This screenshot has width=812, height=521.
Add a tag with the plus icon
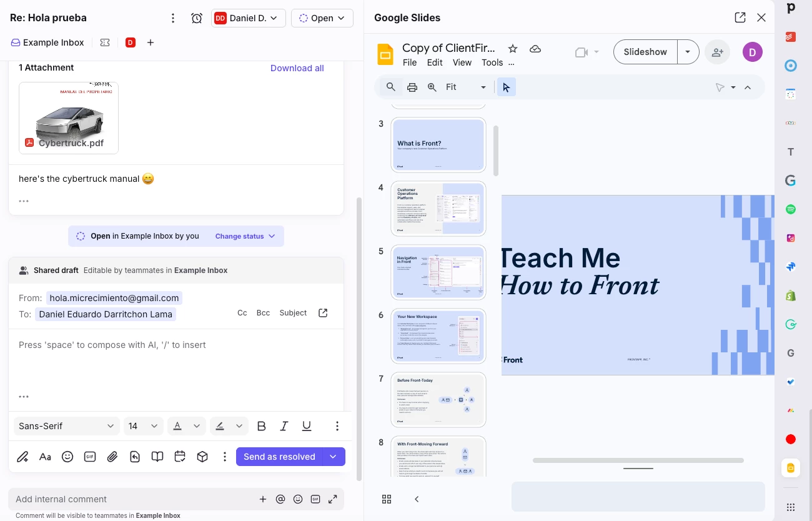tap(151, 42)
